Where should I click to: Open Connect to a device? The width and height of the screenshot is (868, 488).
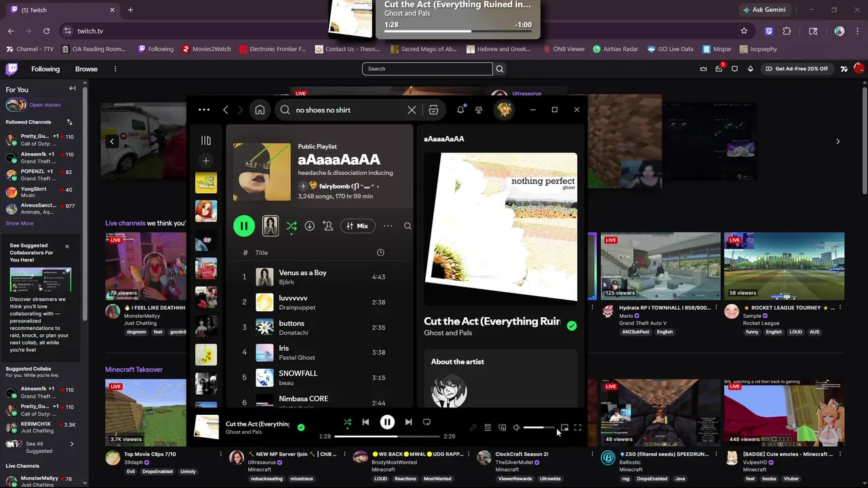[502, 428]
